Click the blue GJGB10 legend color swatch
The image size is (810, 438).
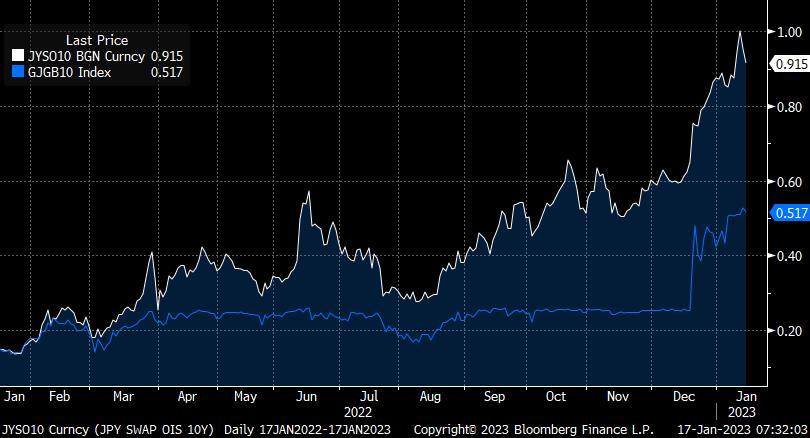[17, 72]
